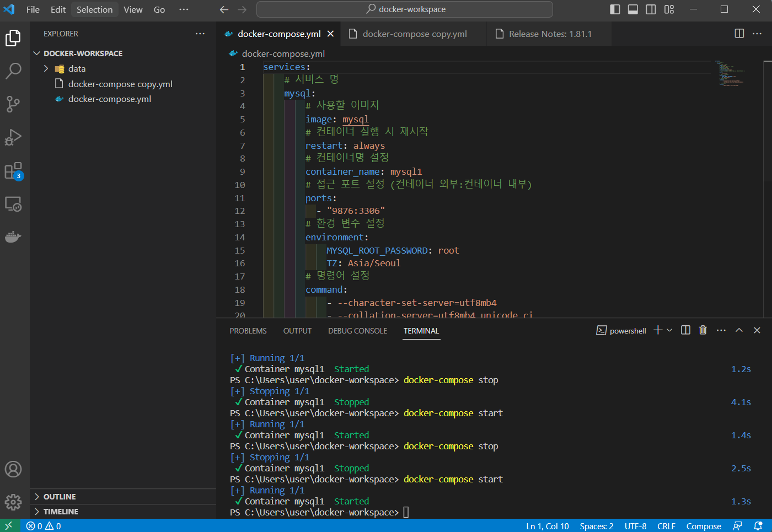Click the code minimap preview
Image resolution: width=772 pixels, height=532 pixels.
tap(733, 73)
